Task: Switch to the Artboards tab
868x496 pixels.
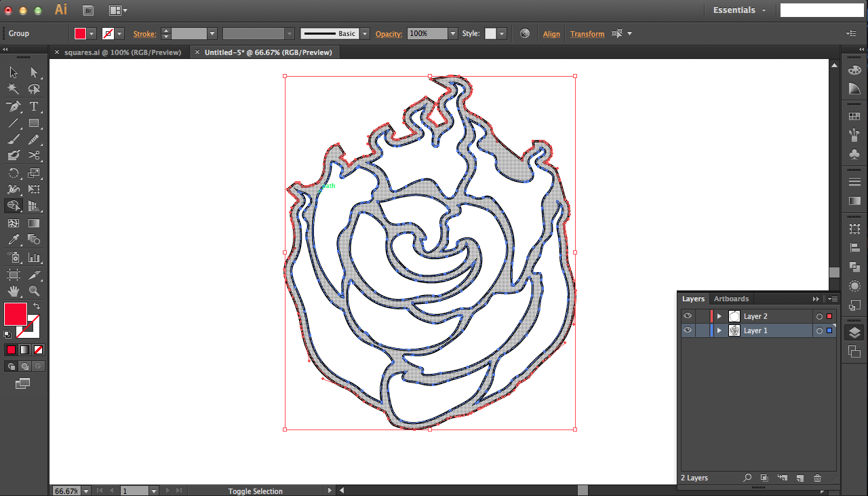Action: coord(731,299)
